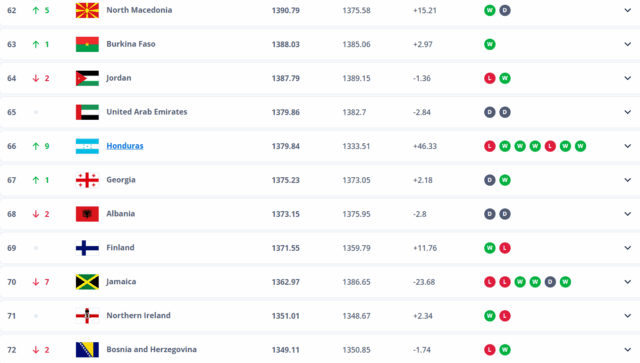Expand the Bosnia and Herzegovina row chevron
Screen dimensions: 640x363
click(627, 350)
